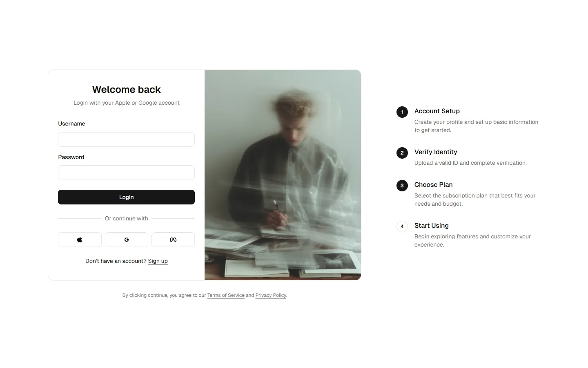The width and height of the screenshot is (588, 368).
Task: Select step 2 circle for Verify Identity
Action: point(402,153)
